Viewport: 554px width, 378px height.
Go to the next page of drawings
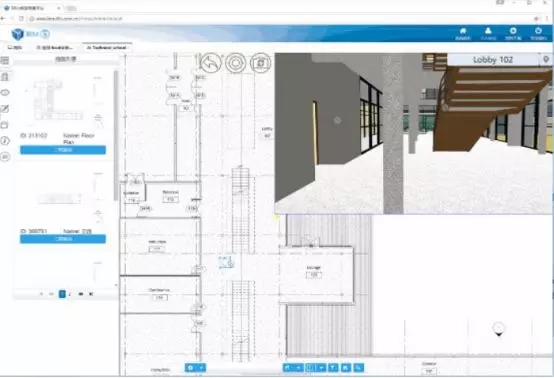[81, 294]
